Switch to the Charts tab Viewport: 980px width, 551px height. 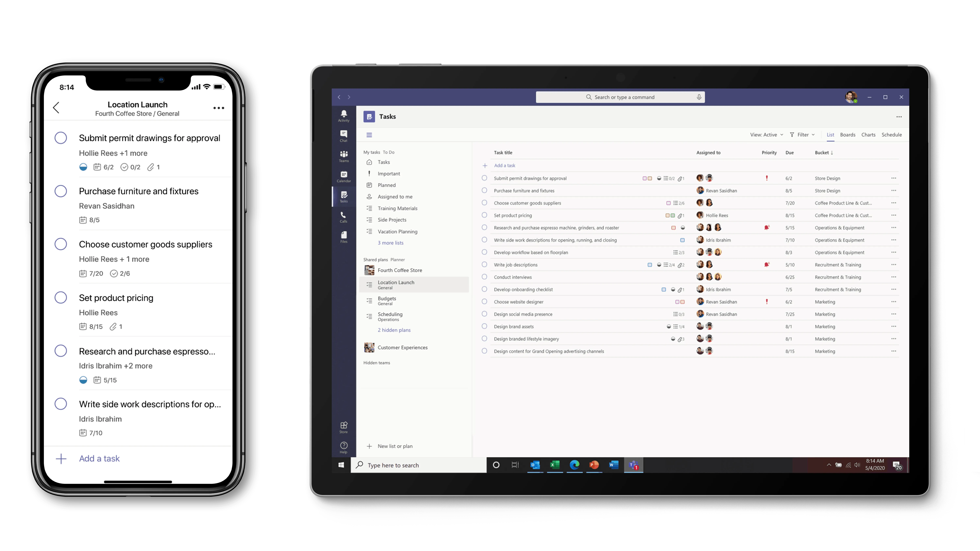point(869,135)
